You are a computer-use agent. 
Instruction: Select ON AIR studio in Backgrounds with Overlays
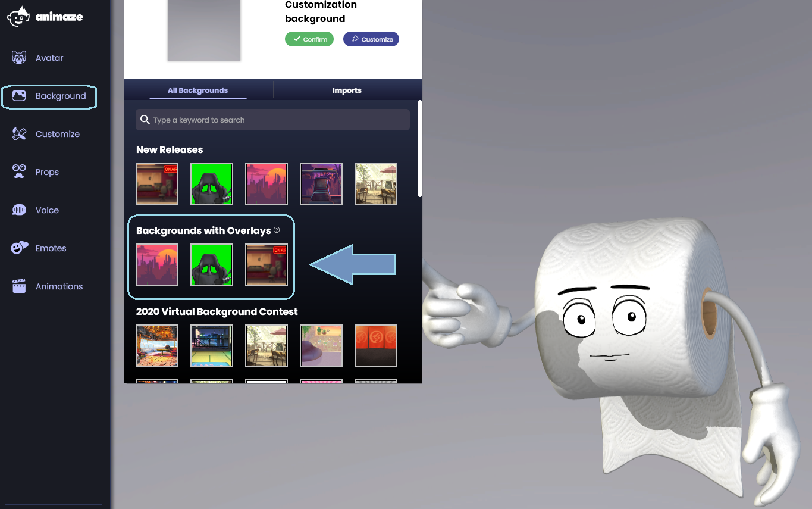(x=267, y=265)
